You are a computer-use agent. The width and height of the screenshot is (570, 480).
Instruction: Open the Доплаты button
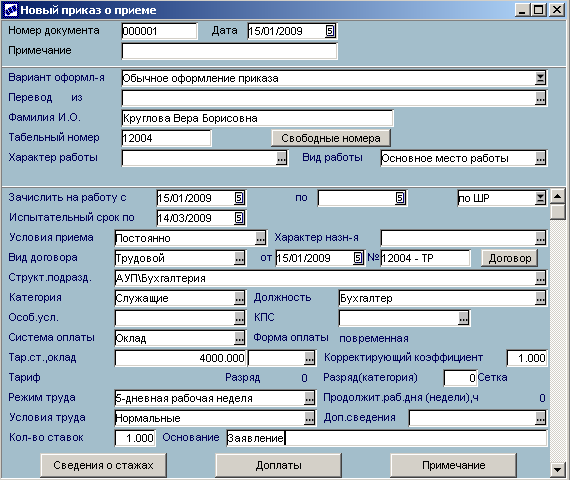pyautogui.click(x=278, y=465)
